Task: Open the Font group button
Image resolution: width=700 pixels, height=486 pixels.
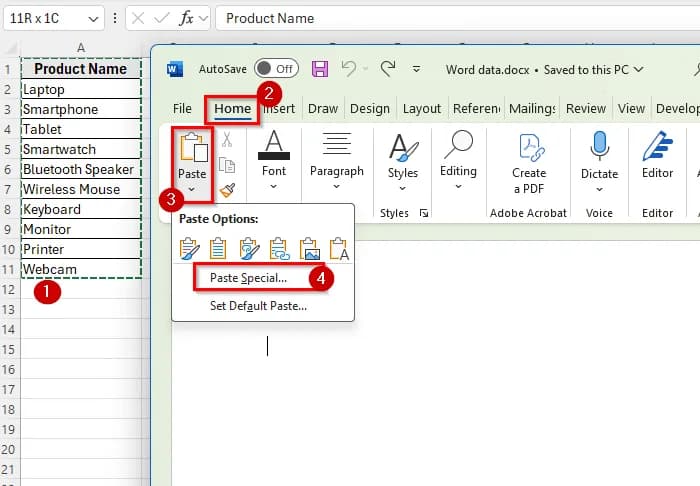Action: (274, 160)
